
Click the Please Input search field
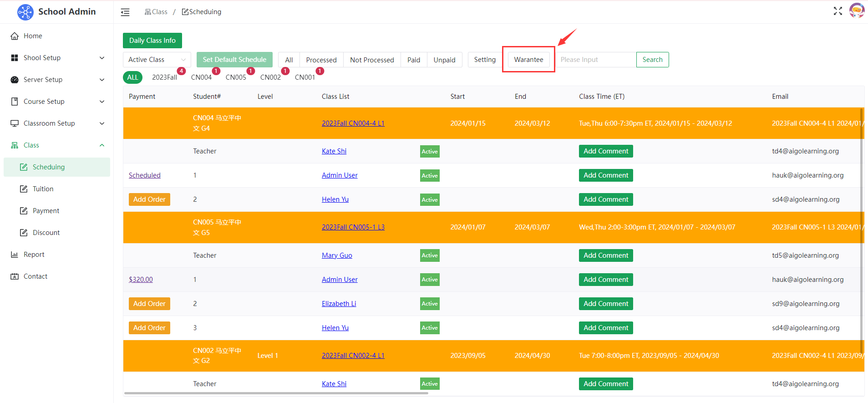coord(595,60)
